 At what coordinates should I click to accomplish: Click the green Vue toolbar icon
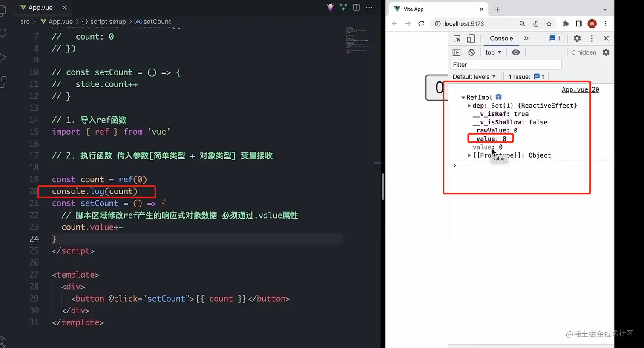click(x=343, y=7)
